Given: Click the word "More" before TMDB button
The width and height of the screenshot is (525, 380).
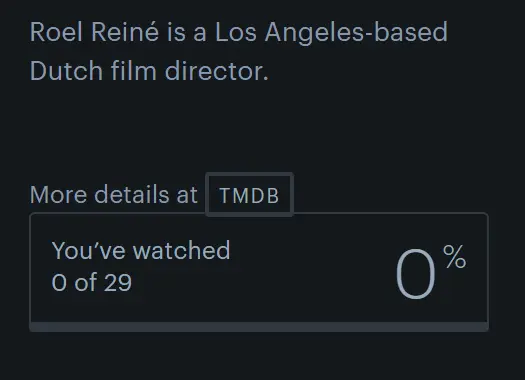Looking at the screenshot, I should (x=59, y=195).
